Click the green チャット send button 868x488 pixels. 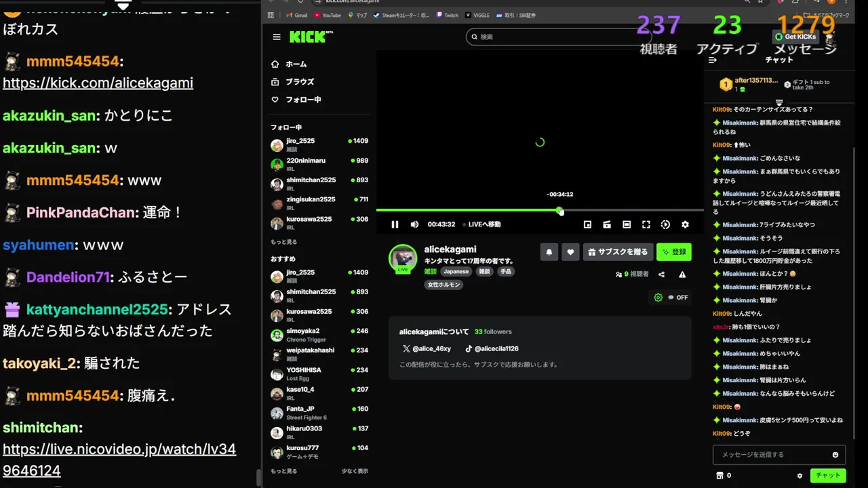pos(827,476)
